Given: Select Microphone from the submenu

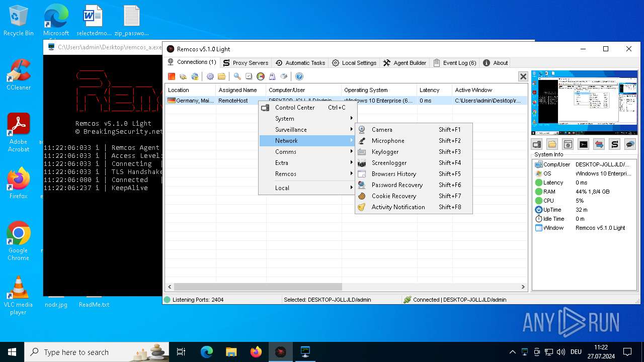Looking at the screenshot, I should (x=414, y=141).
